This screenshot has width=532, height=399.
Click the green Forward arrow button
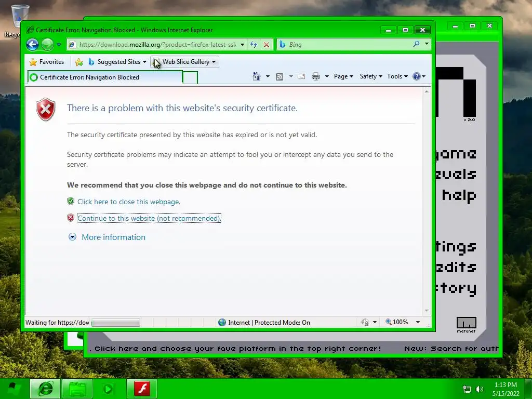point(47,45)
